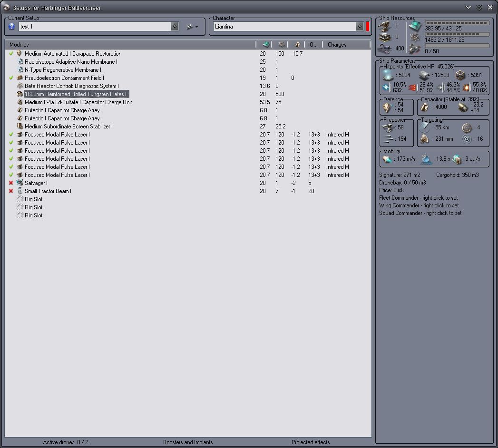Click the Medium Automated I Carapace Restoration icon
The width and height of the screenshot is (498, 448).
(20, 53)
